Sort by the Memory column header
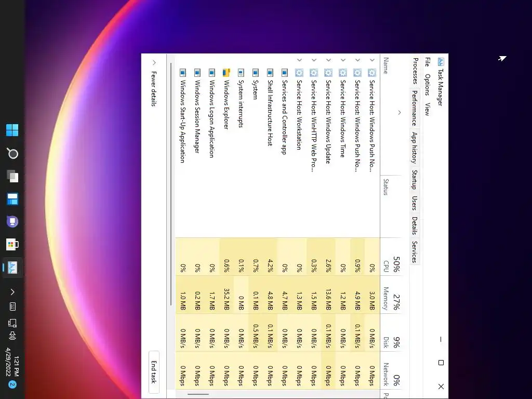The width and height of the screenshot is (532, 399). (392, 295)
